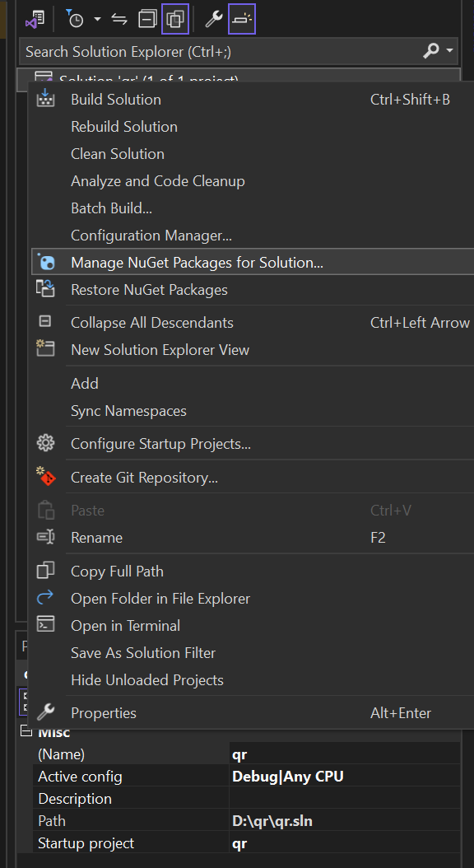Click the Copy Full Path icon
The image size is (474, 868).
(45, 570)
